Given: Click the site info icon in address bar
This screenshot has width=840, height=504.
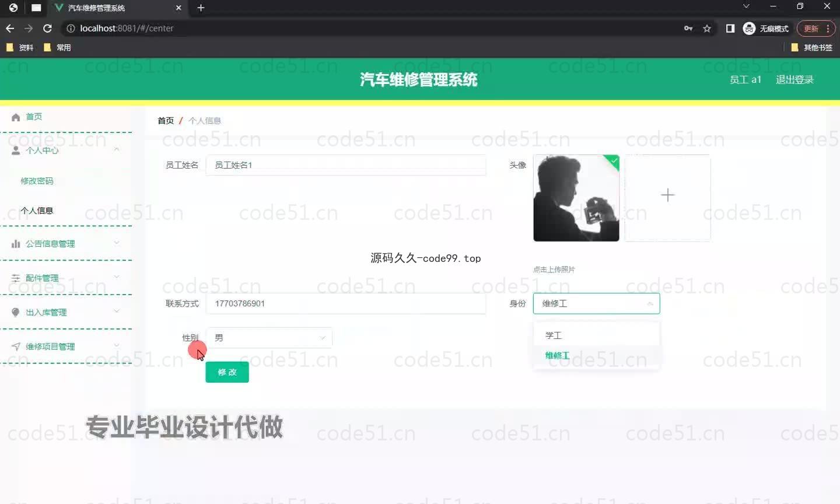Looking at the screenshot, I should pyautogui.click(x=71, y=28).
